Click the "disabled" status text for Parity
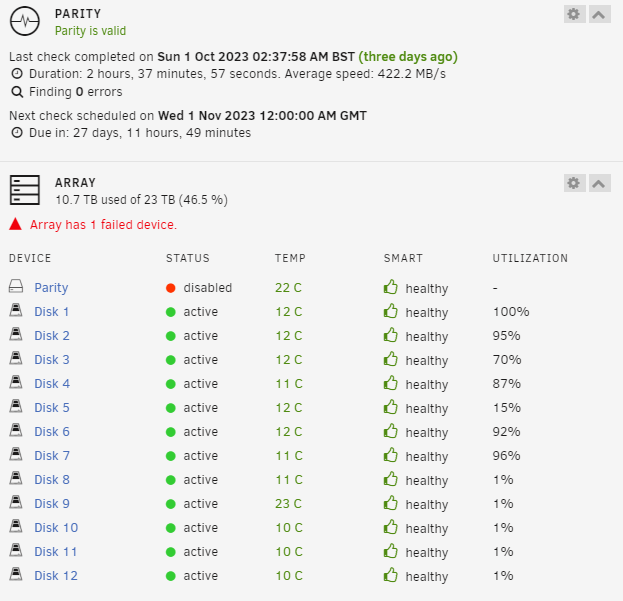623x601 pixels. pyautogui.click(x=208, y=288)
